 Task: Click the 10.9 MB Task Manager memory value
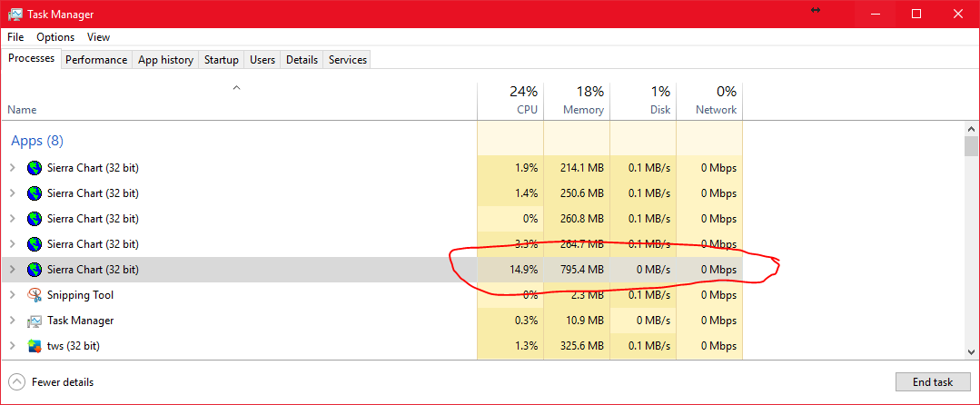tap(584, 321)
